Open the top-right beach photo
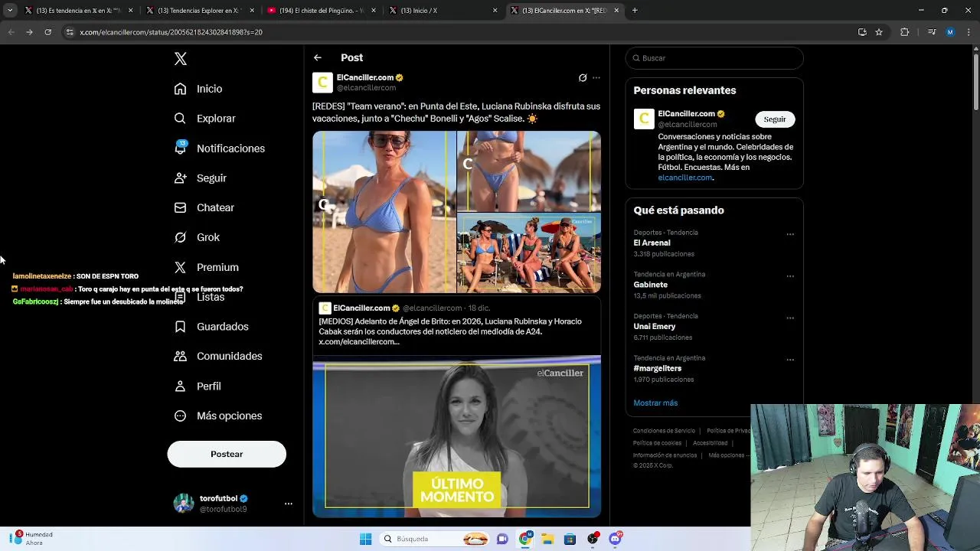 click(529, 171)
